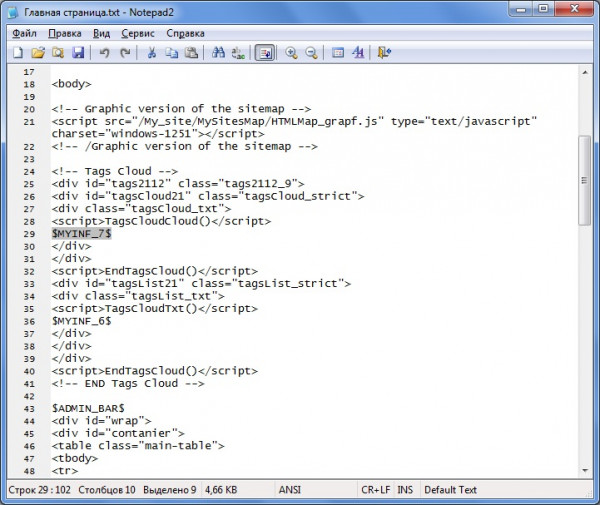
Task: Click the New document toolbar icon
Action: (x=18, y=52)
